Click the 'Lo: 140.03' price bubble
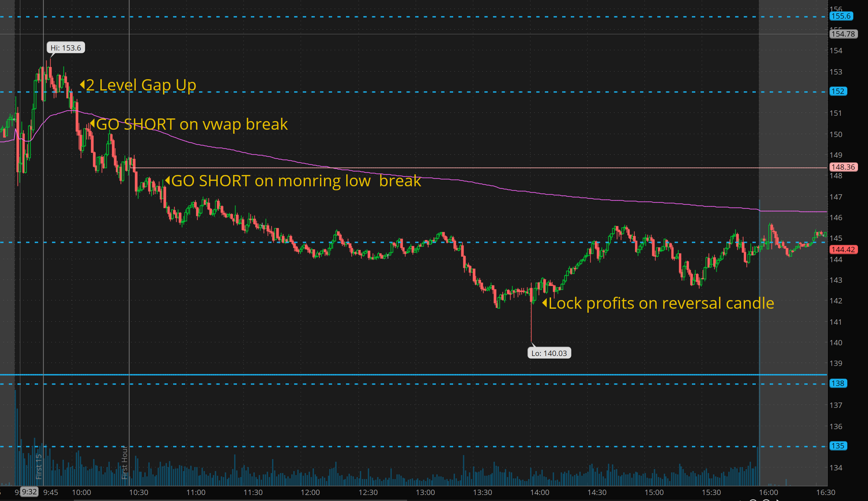The width and height of the screenshot is (868, 501). (549, 353)
